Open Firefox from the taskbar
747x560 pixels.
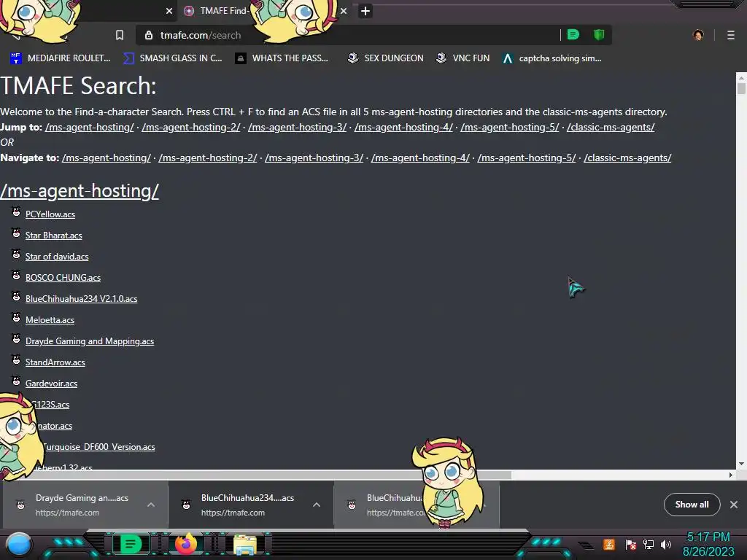click(186, 544)
